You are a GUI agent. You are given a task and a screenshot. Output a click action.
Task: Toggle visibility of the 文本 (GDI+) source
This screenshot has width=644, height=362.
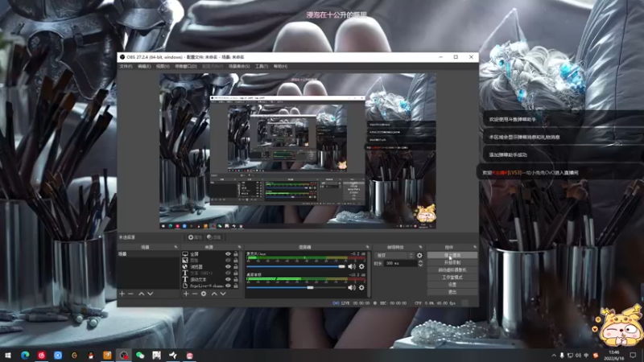(x=228, y=273)
